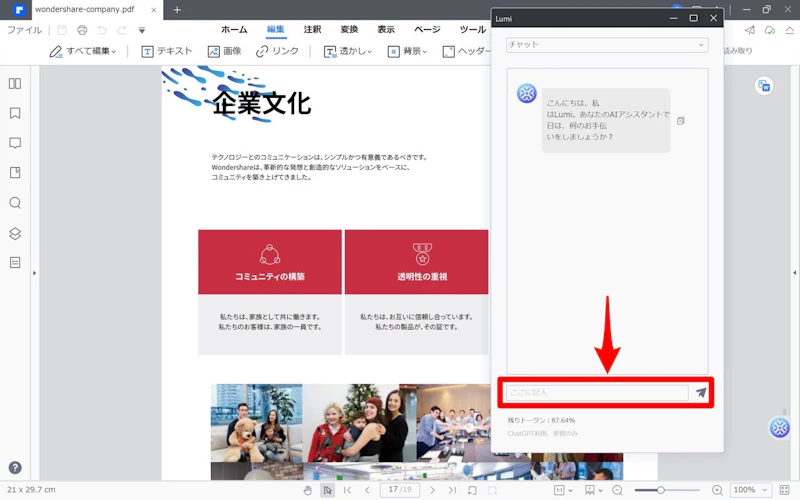
Task: Click the zoom slider handle
Action: [x=660, y=490]
